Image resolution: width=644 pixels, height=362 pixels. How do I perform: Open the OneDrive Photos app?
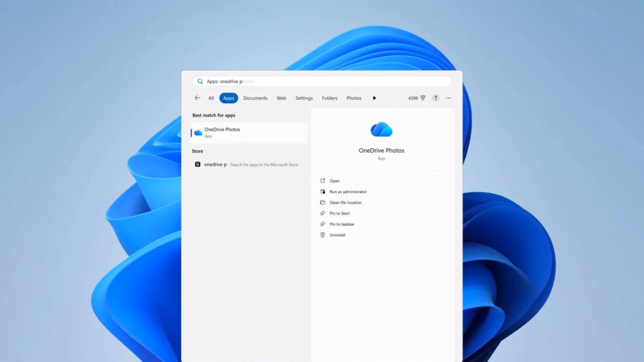click(334, 181)
